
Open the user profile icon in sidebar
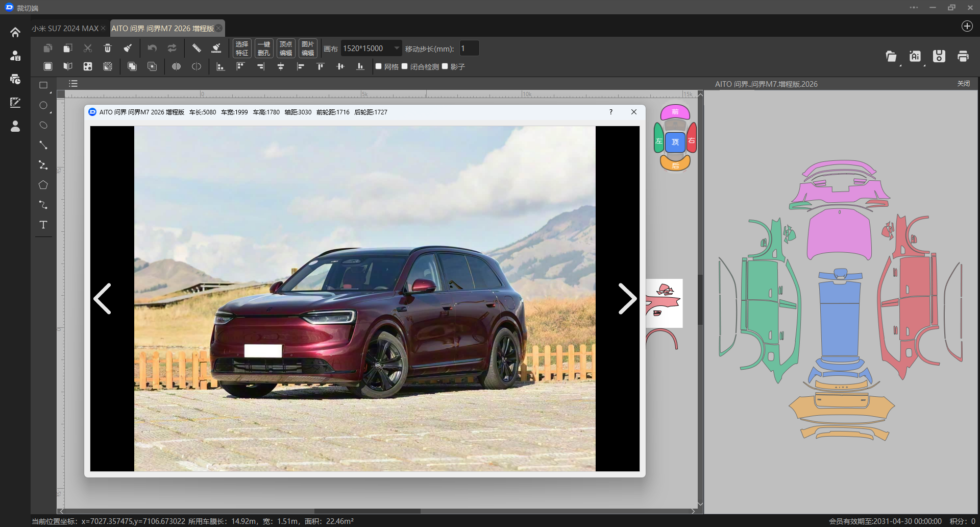coord(15,126)
